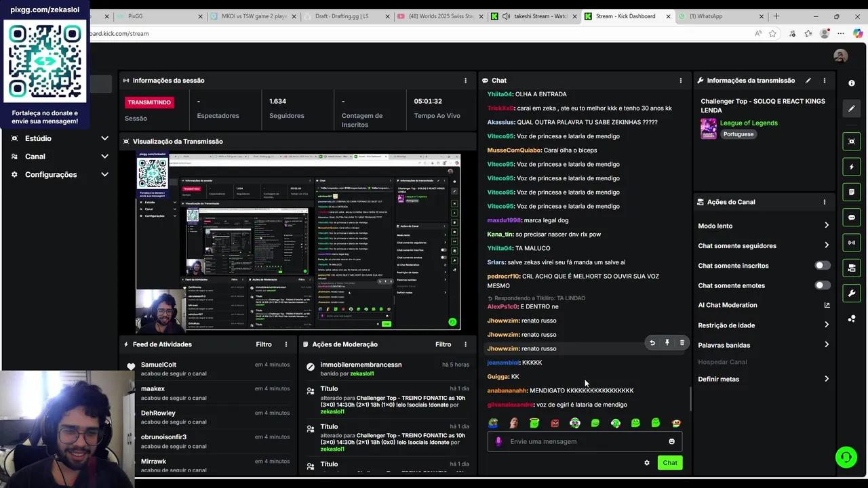Toggle Chat somente inscritos switch
Screen dimensions: 868x488
click(x=822, y=266)
